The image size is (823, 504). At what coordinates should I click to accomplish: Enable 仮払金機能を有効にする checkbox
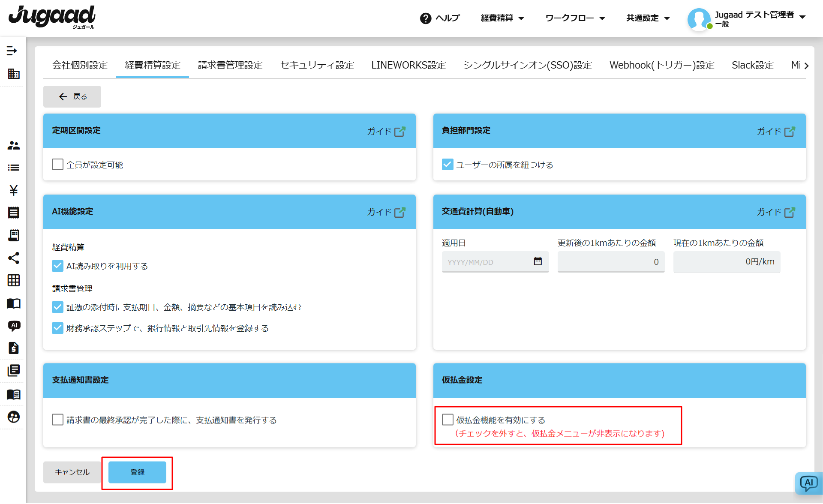click(448, 420)
